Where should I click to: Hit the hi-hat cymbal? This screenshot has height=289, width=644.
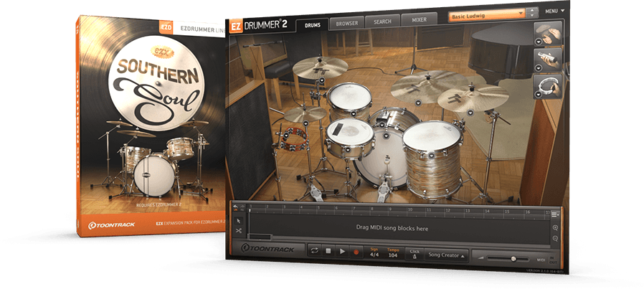[304, 114]
